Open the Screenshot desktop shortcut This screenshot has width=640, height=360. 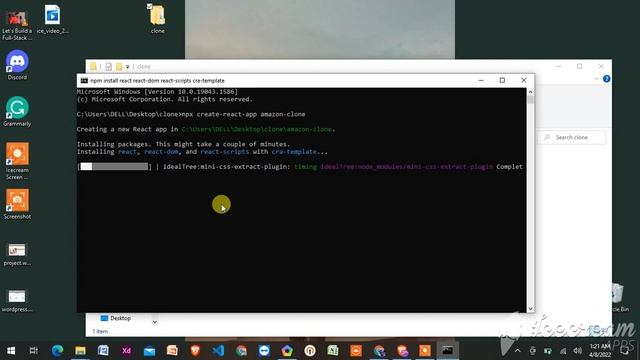pos(17,204)
